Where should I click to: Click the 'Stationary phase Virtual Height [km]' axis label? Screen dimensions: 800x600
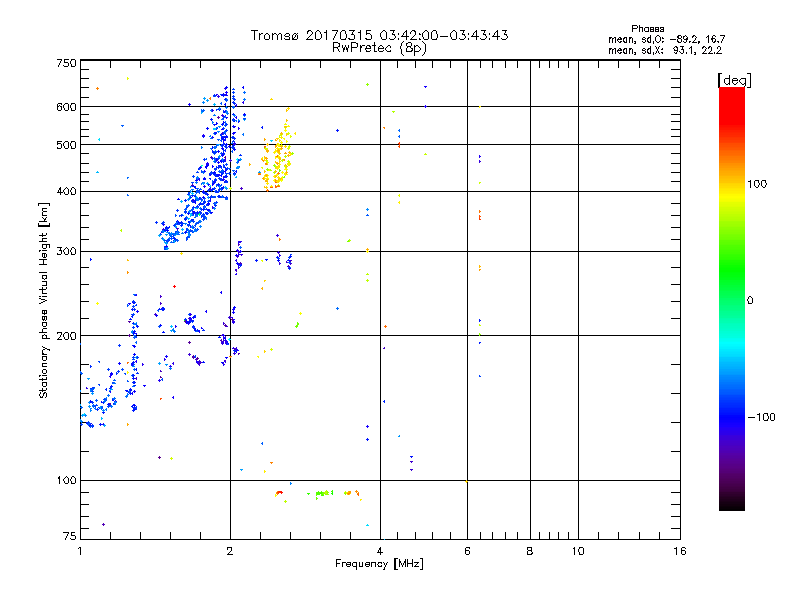click(44, 300)
